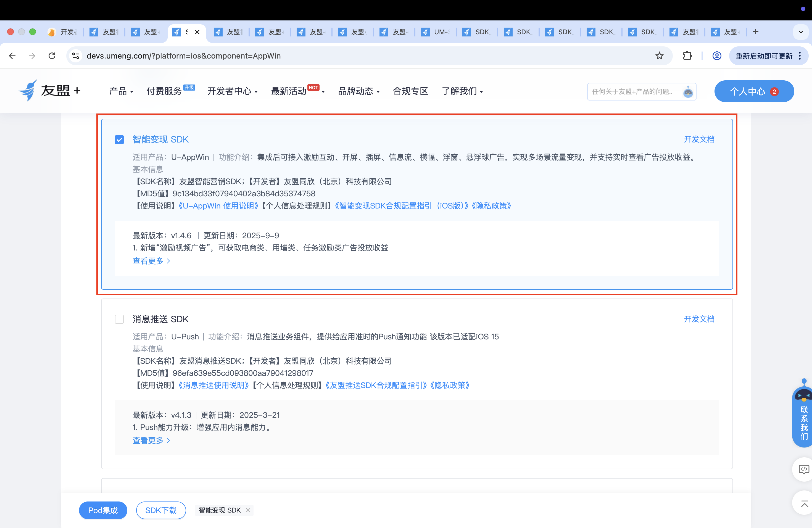The width and height of the screenshot is (812, 528).
Task: Click the SDK下载 button
Action: pyautogui.click(x=161, y=510)
